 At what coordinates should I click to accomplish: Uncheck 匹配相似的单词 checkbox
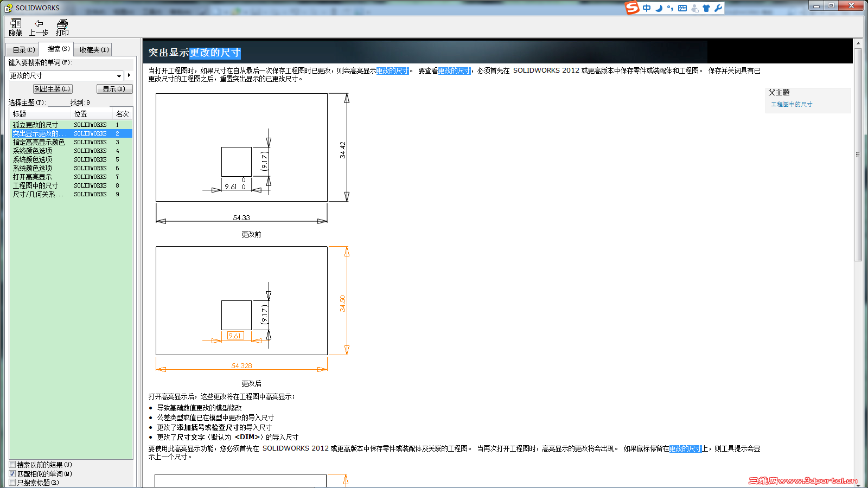(12, 474)
